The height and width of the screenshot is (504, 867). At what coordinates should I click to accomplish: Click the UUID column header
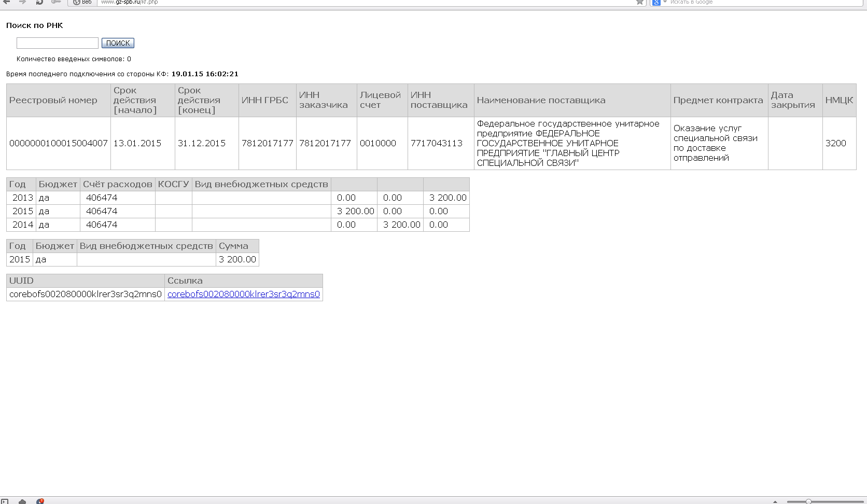86,281
